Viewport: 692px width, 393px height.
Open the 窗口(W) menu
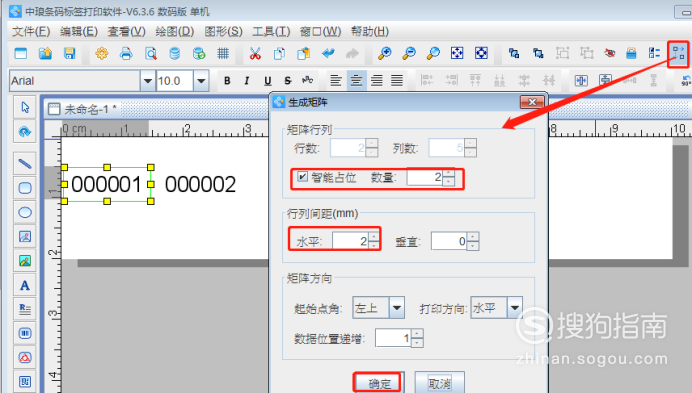click(320, 31)
